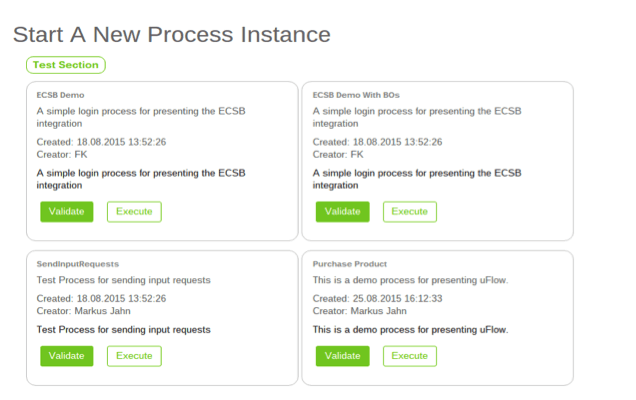Click the Purchase Product created date 25.08.2015
This screenshot has height=400, width=636.
click(377, 299)
